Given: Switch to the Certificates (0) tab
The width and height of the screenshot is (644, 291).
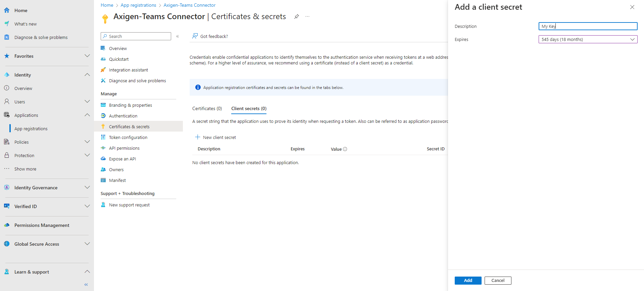Looking at the screenshot, I should pyautogui.click(x=207, y=108).
